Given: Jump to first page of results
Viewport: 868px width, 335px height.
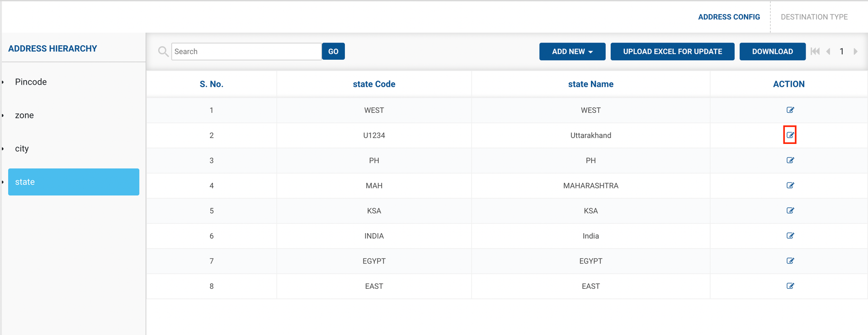Looking at the screenshot, I should coord(815,52).
